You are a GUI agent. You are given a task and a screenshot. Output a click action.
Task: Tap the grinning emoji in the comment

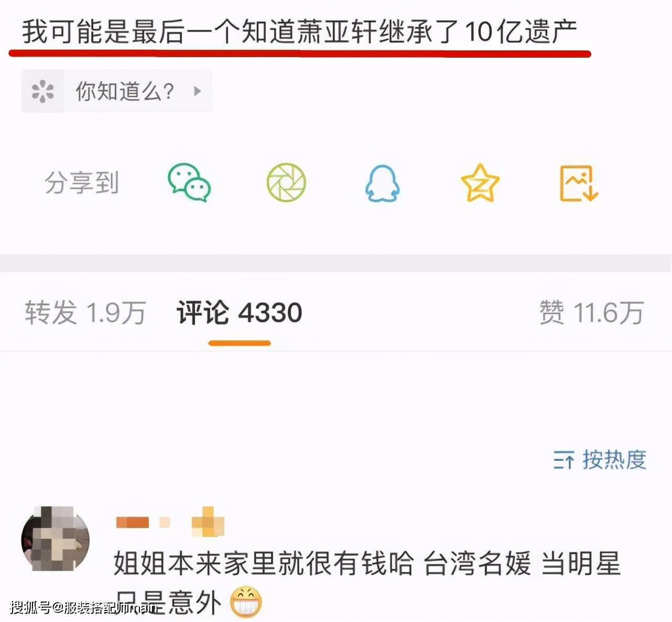[245, 602]
